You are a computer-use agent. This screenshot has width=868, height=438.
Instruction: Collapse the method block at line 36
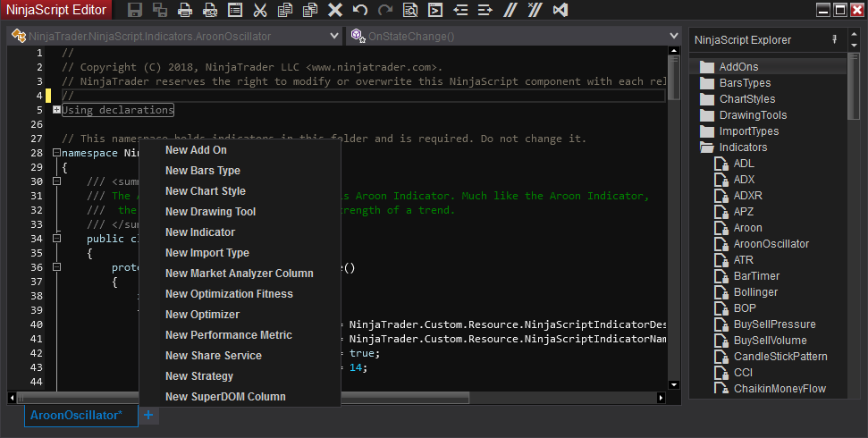56,267
